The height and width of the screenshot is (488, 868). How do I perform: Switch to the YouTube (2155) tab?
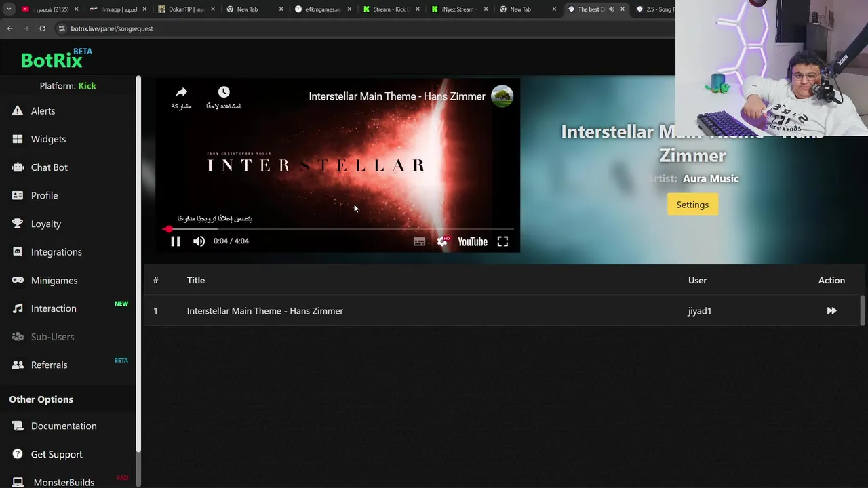pos(49,9)
